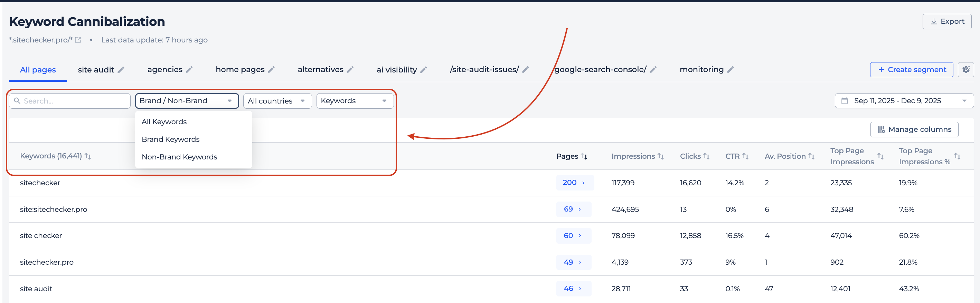
Task: Sort by Impressions column arrows
Action: 661,156
